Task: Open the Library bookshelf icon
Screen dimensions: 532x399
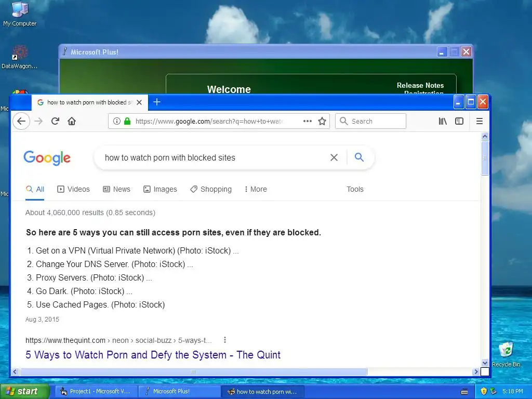Action: click(x=443, y=121)
